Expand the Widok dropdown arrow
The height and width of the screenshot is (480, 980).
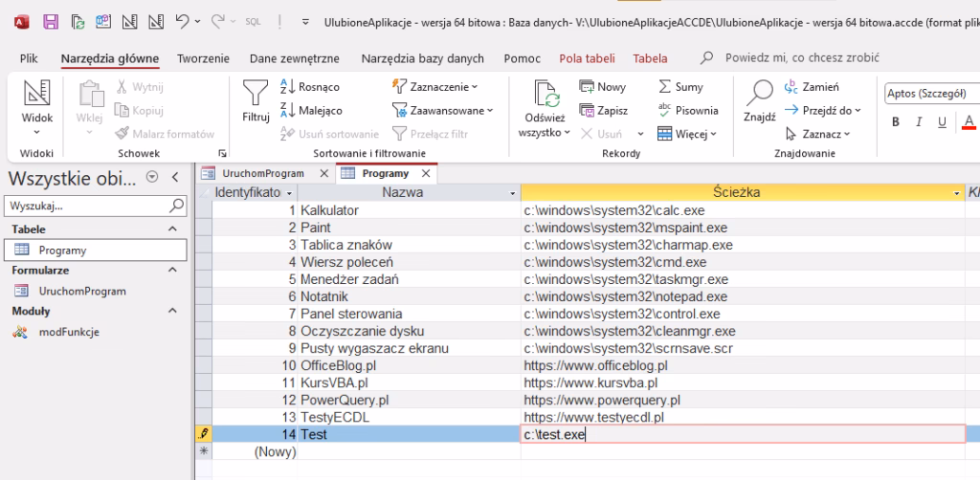tap(37, 132)
